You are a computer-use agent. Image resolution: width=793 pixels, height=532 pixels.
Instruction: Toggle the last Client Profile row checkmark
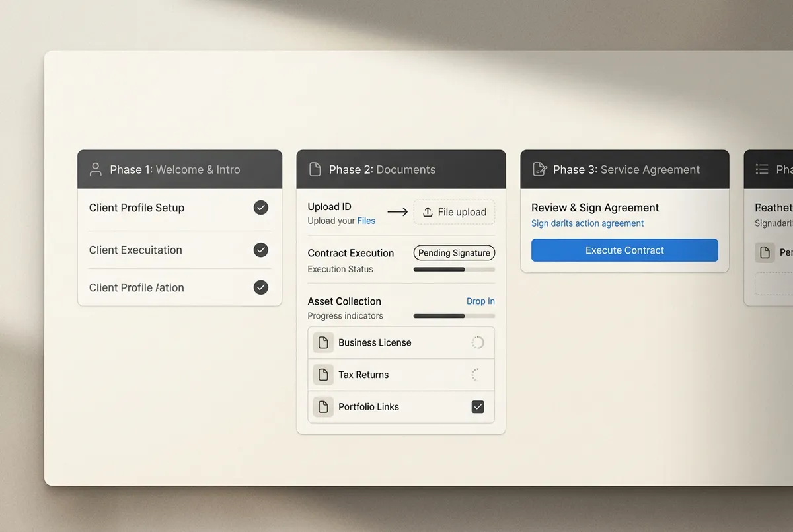pos(261,287)
